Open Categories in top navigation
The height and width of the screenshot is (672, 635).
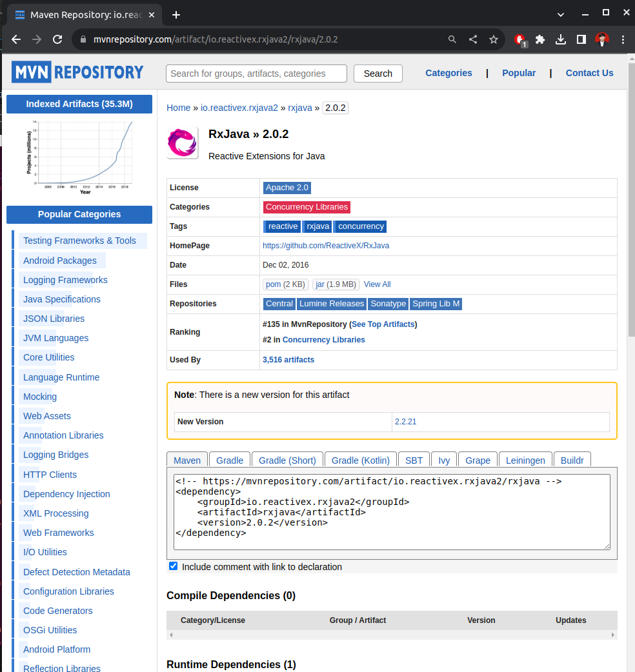click(449, 73)
